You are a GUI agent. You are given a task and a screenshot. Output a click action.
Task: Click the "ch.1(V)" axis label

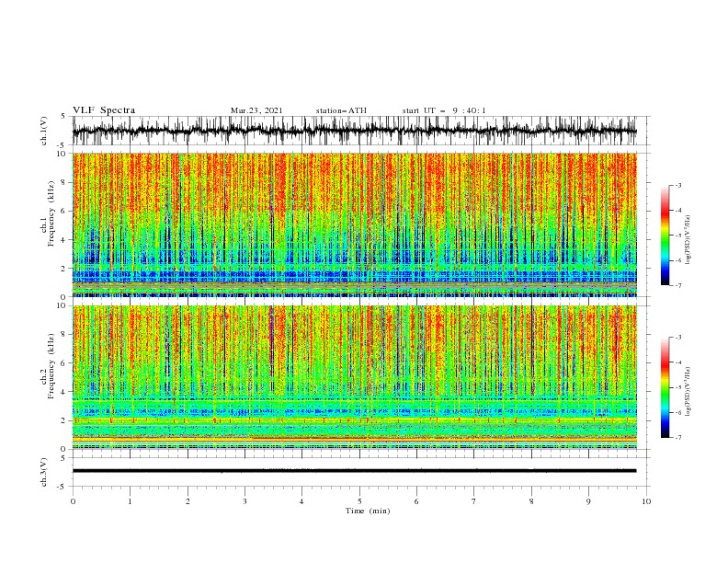[44, 131]
